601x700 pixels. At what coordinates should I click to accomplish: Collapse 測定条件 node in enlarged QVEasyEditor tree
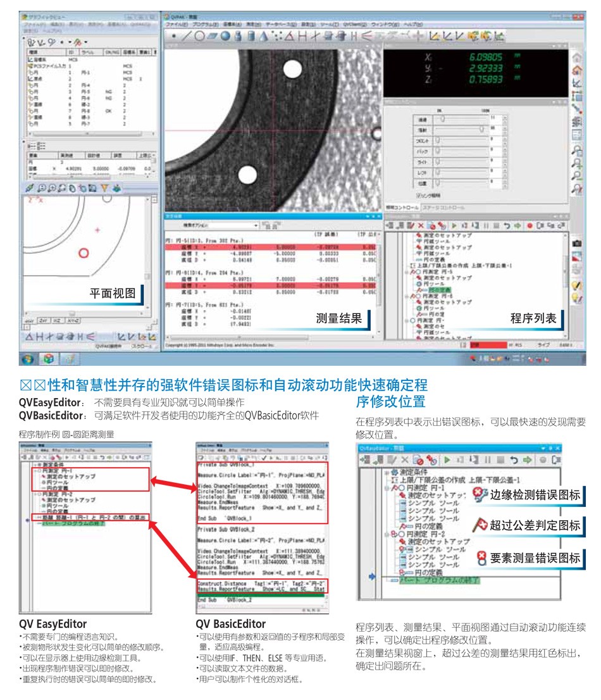[x=387, y=472]
